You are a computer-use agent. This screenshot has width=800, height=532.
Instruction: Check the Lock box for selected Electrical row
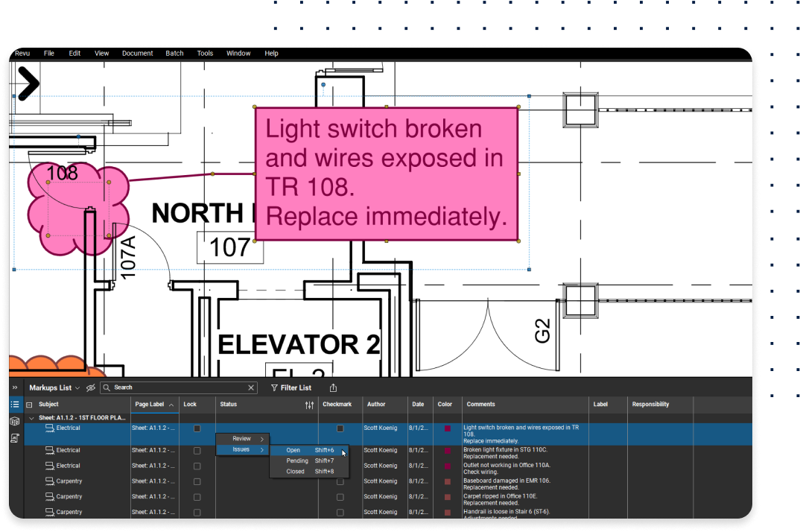pyautogui.click(x=197, y=428)
